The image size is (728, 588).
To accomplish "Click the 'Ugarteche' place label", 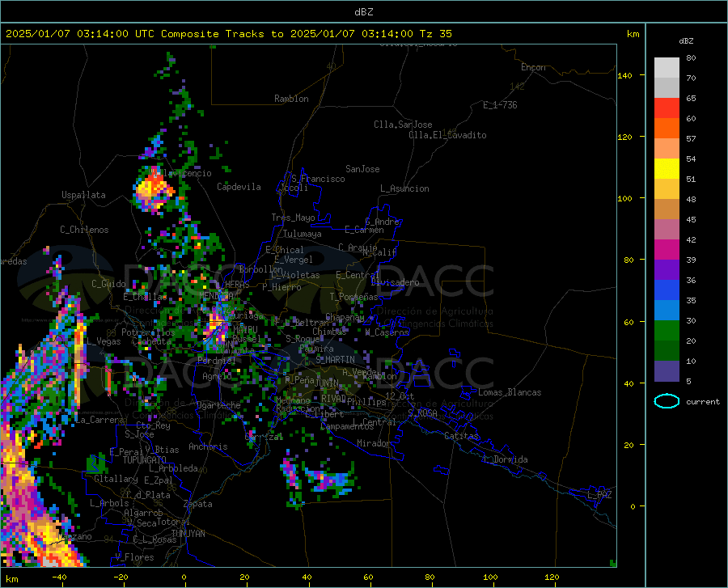I will click(x=218, y=405).
